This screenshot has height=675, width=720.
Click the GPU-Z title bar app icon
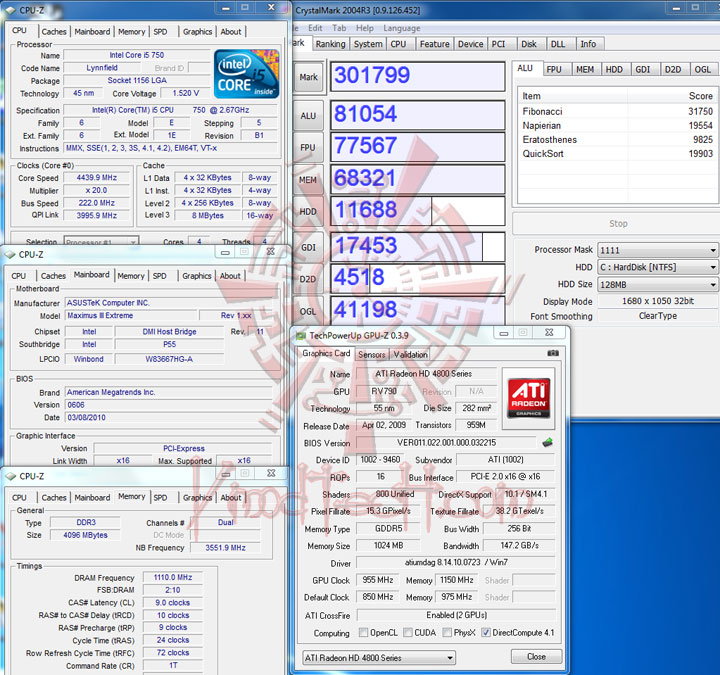301,336
